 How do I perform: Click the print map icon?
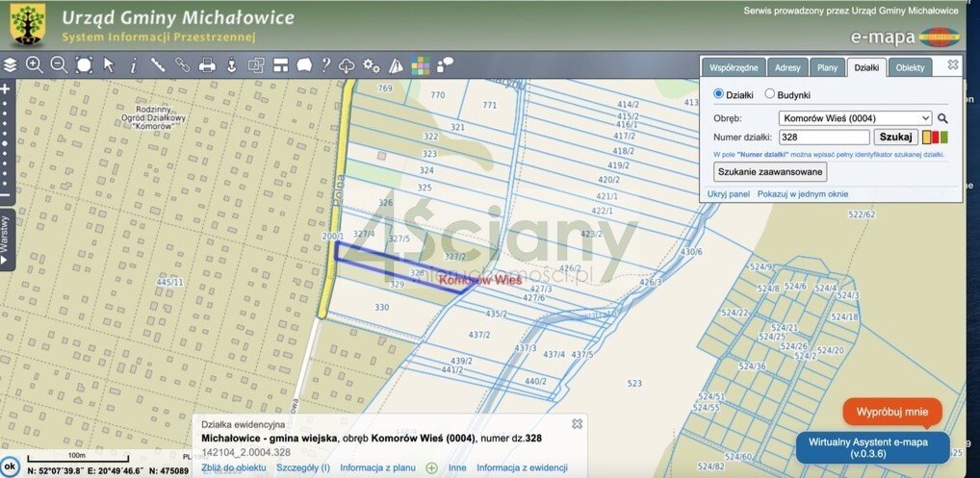pos(206,65)
